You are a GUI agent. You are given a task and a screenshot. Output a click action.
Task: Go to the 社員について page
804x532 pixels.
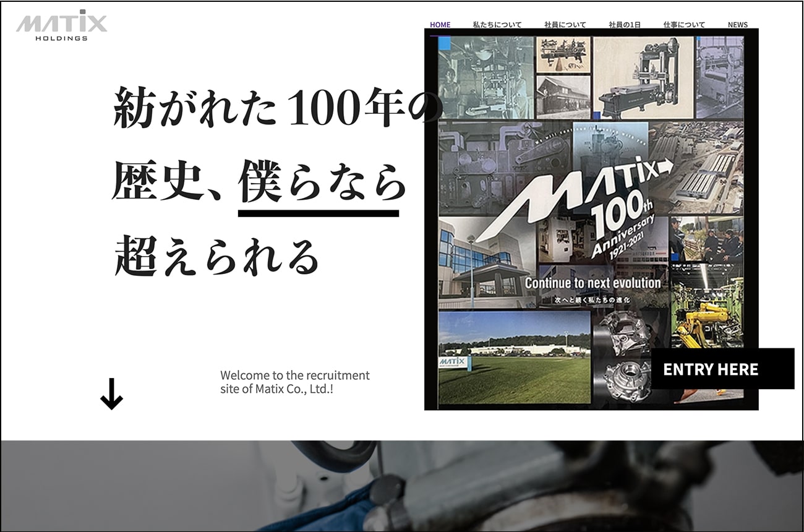click(565, 25)
